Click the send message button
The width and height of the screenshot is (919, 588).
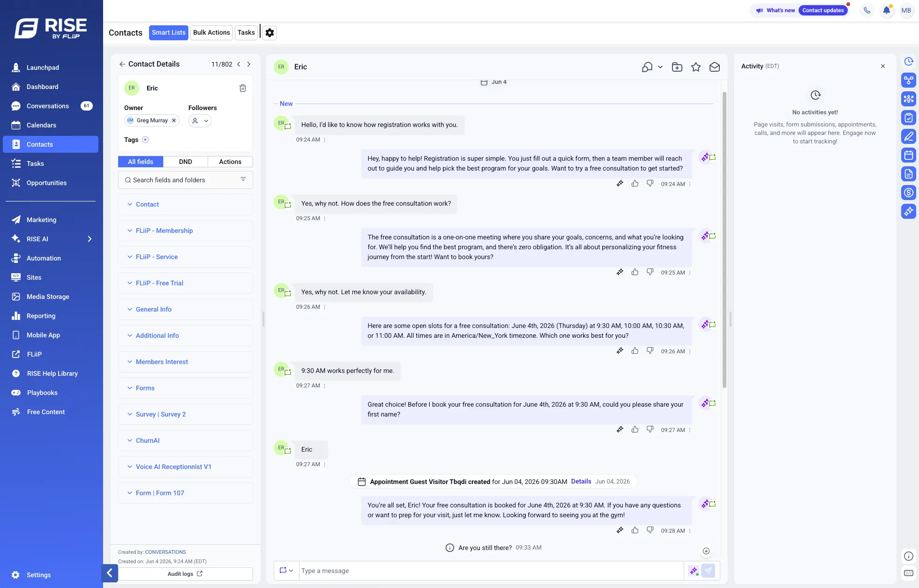click(x=708, y=571)
